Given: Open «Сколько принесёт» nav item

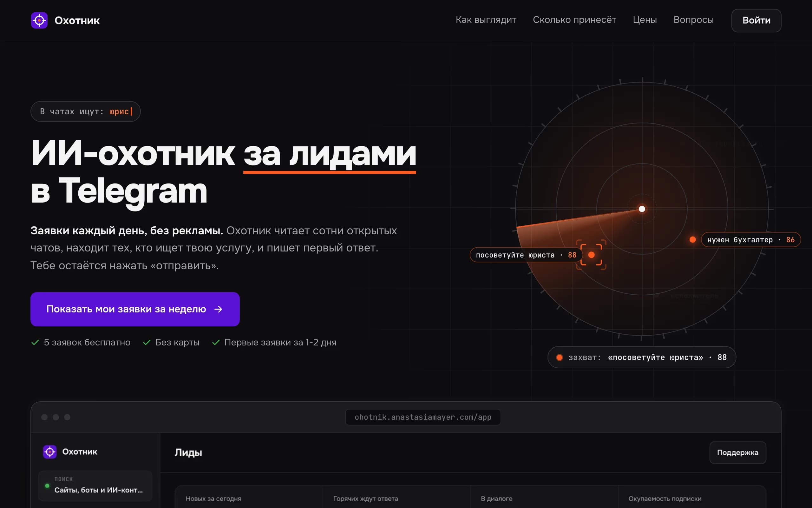Looking at the screenshot, I should [x=574, y=20].
